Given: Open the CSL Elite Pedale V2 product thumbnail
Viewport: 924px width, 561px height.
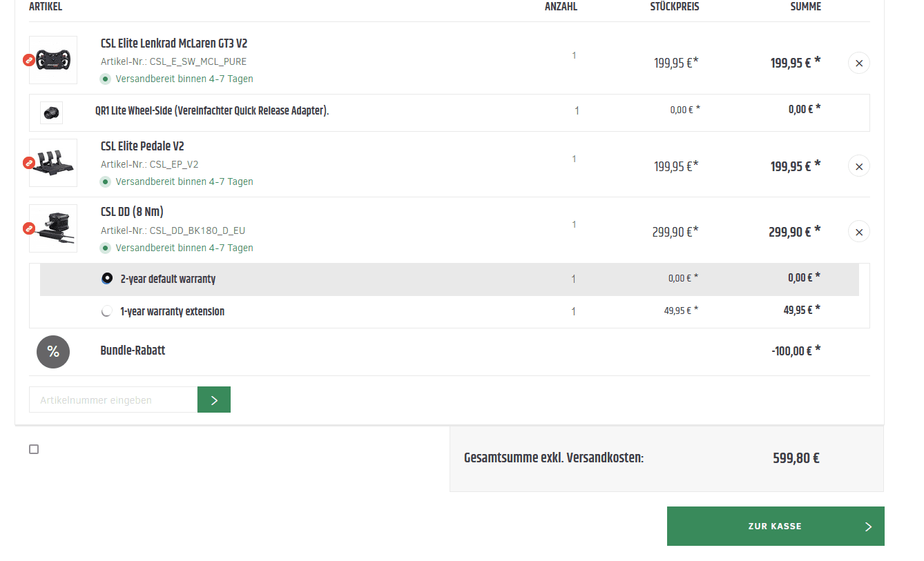Looking at the screenshot, I should click(x=53, y=163).
